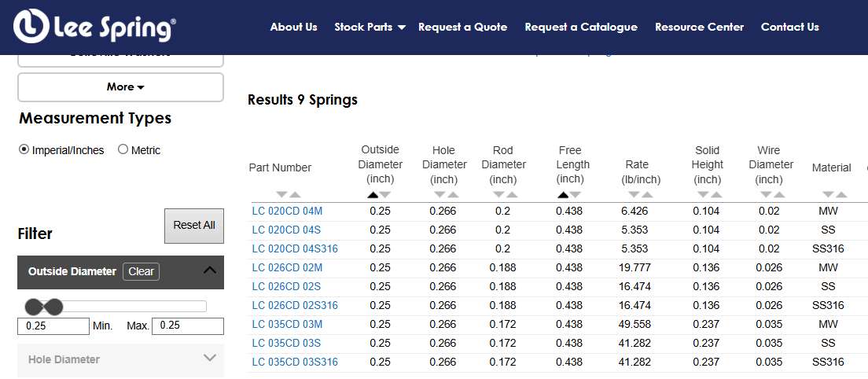
Task: Open part LC 035CD 03S
Action: tap(286, 343)
